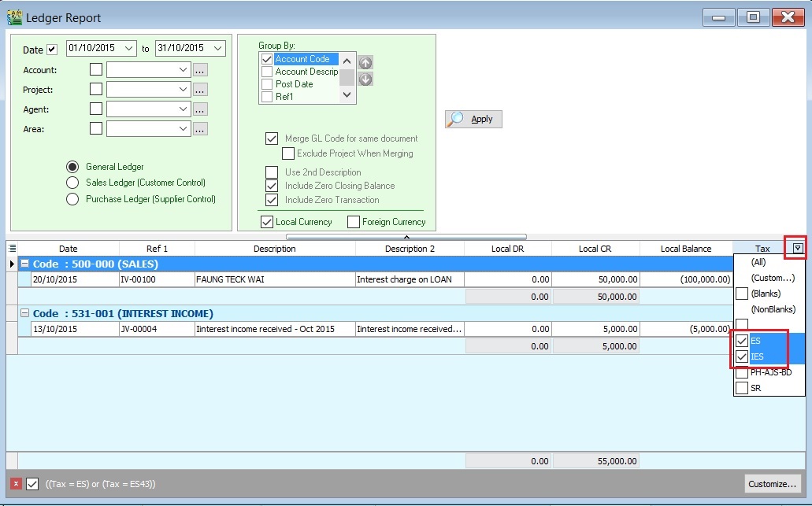
Task: Open the start date dropdown 01/10/2015
Action: [129, 49]
